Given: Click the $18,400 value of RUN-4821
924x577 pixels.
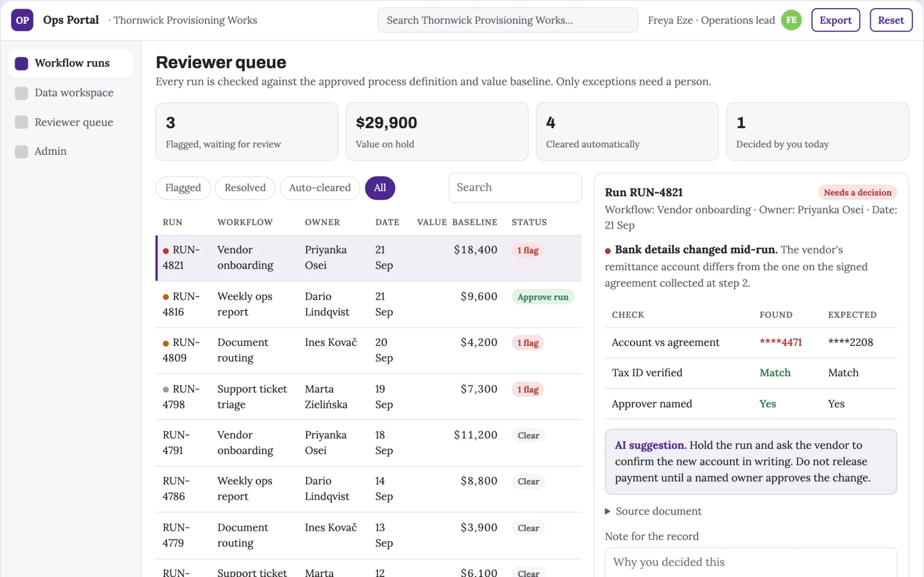Looking at the screenshot, I should (x=475, y=250).
